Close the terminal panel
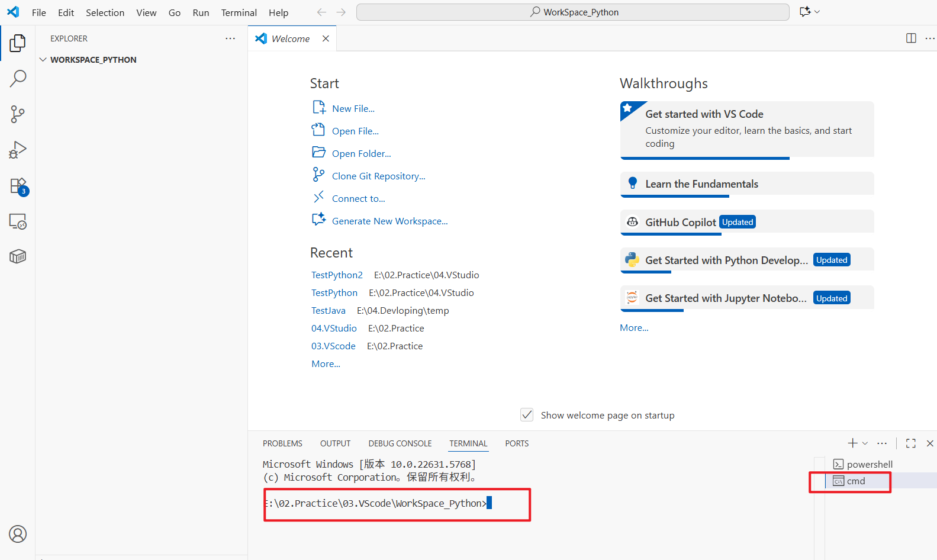 pos(930,443)
